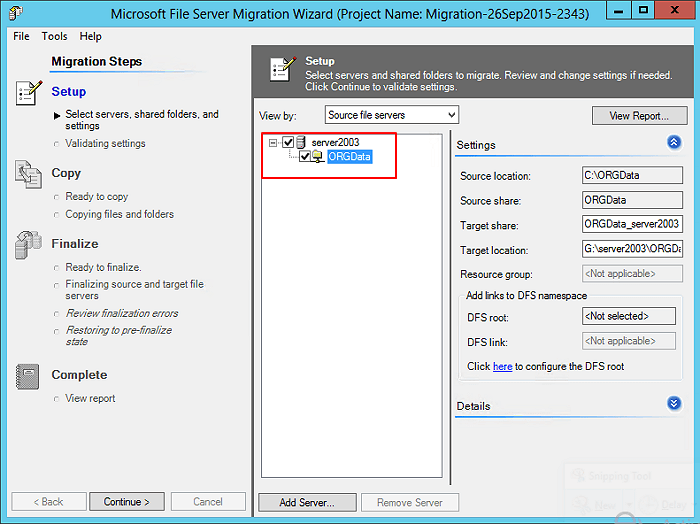Click the wizard app icon in title bar
This screenshot has height=524, width=700.
(16, 14)
